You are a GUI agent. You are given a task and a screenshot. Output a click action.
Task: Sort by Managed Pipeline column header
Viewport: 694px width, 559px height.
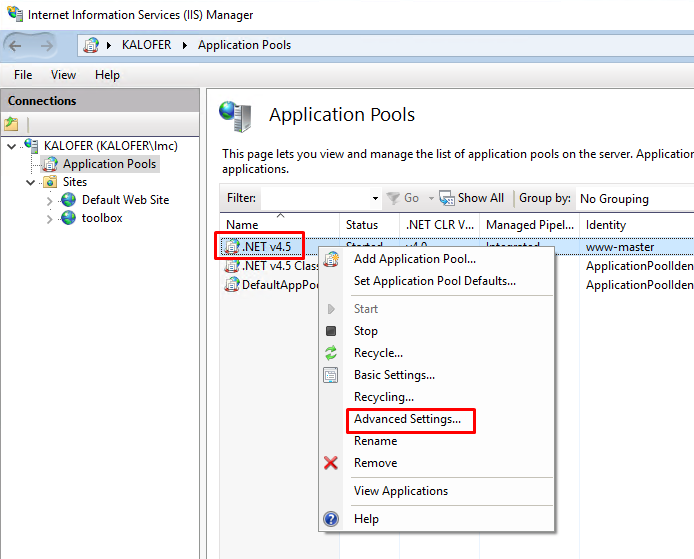tap(529, 225)
